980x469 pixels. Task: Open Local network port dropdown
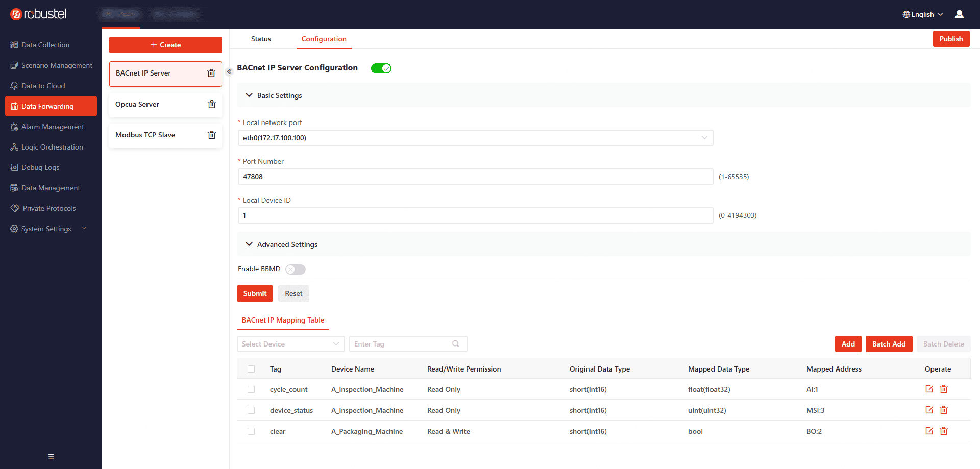(x=475, y=138)
